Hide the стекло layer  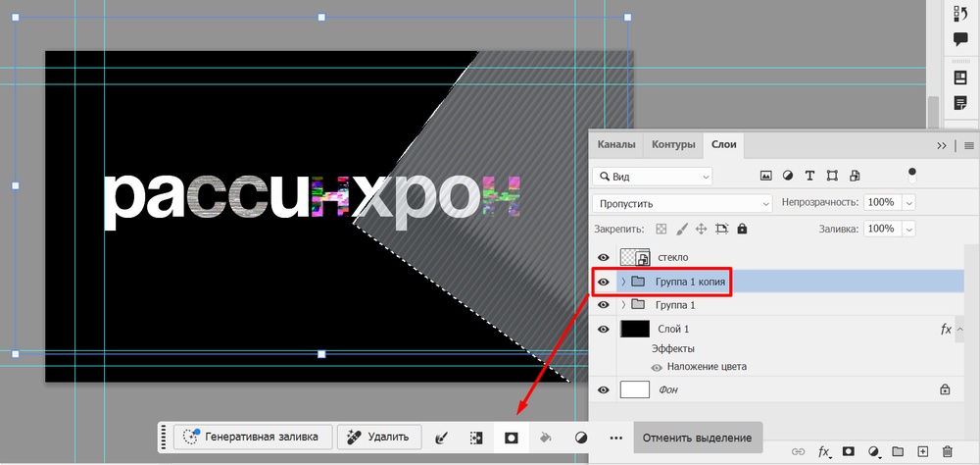click(604, 258)
